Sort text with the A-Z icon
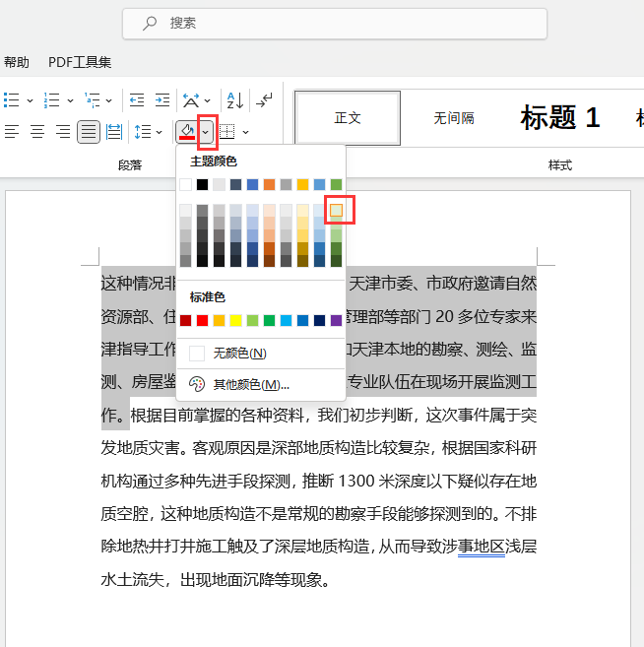 click(235, 100)
